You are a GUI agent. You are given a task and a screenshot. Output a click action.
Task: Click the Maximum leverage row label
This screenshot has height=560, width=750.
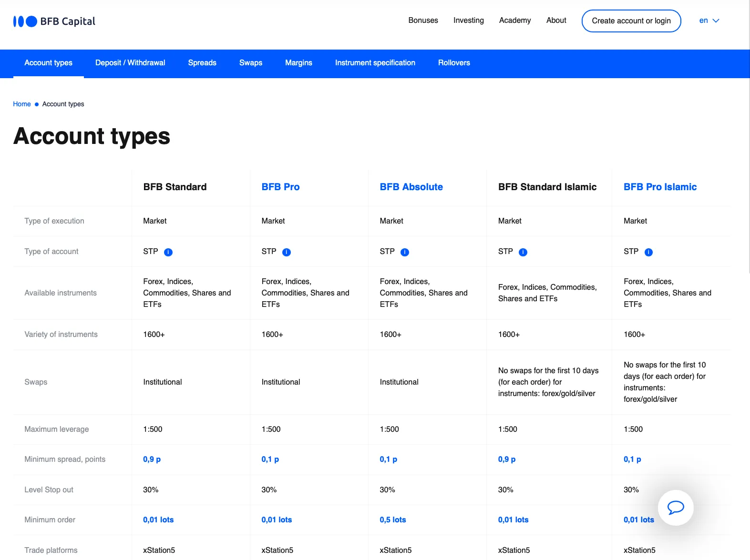point(57,429)
